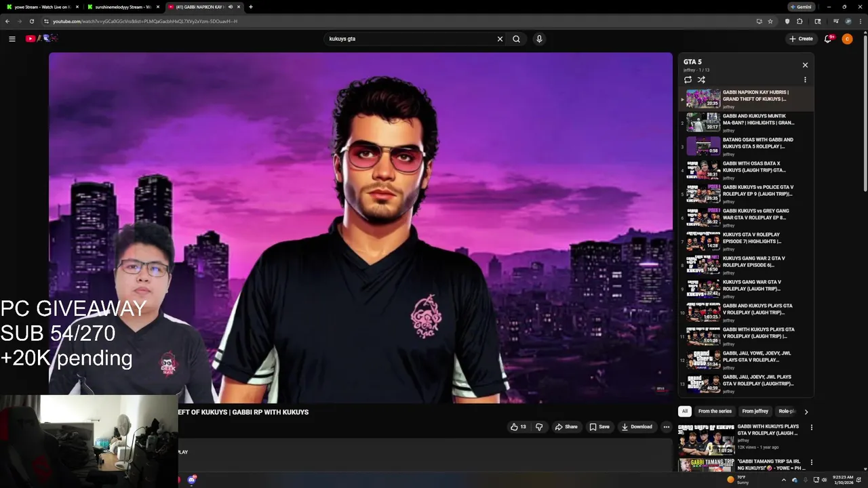868x488 pixels.
Task: Like the video with thumbs up
Action: coord(518,427)
